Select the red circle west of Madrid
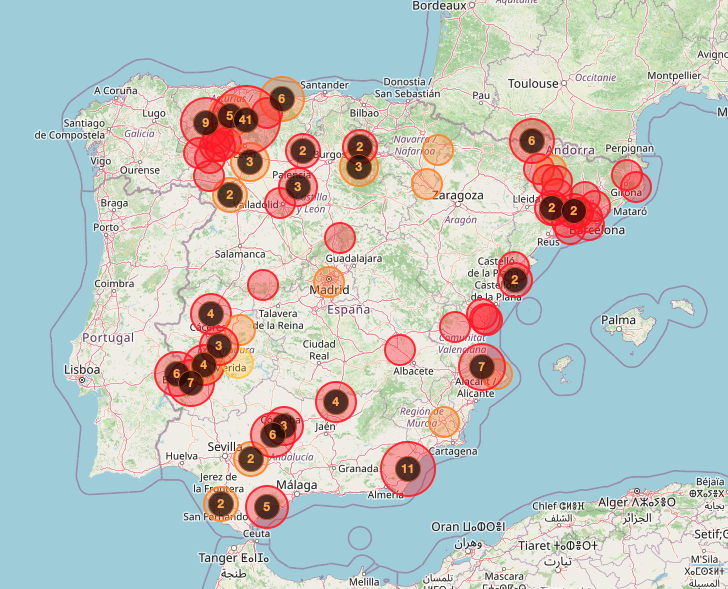This screenshot has width=728, height=589. coord(263,285)
